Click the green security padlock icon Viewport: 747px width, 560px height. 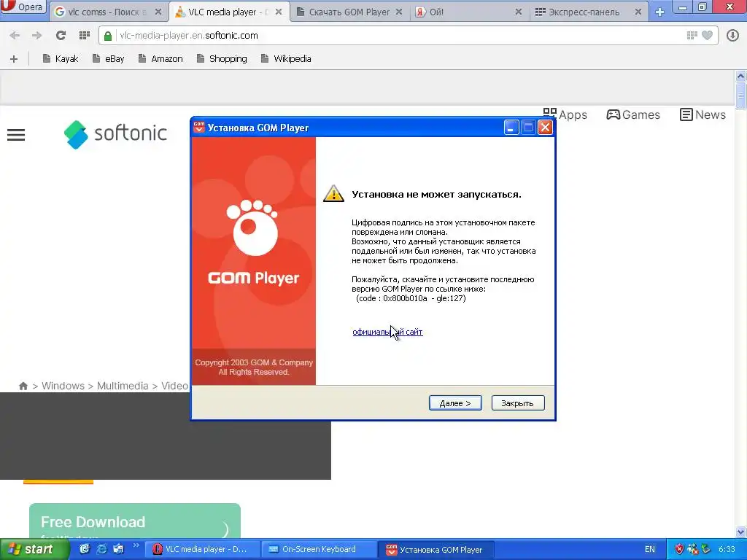[108, 36]
